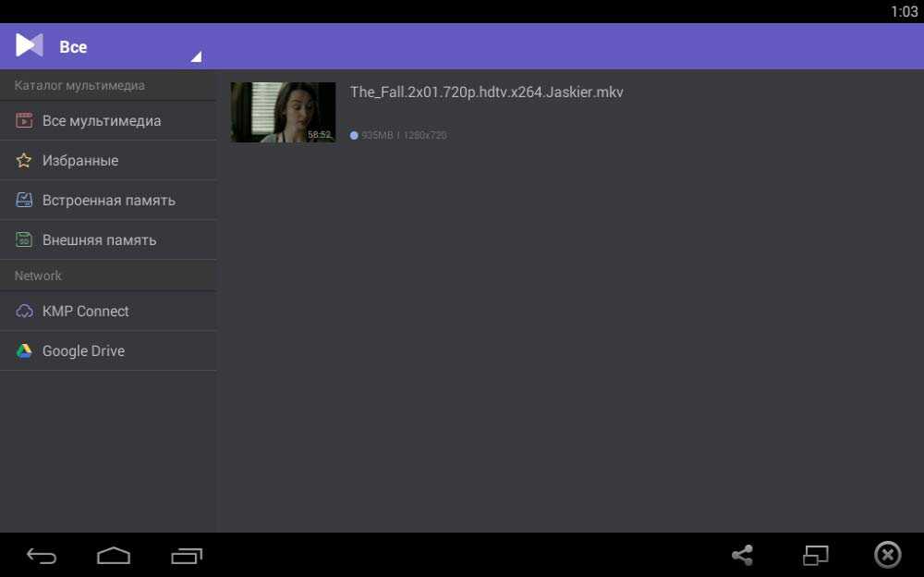Expand the dropdown triangle beside 'Все'
The image size is (924, 577).
196,56
